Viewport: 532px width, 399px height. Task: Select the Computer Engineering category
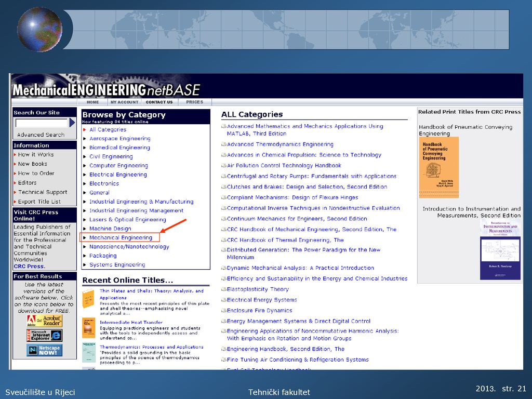point(118,166)
